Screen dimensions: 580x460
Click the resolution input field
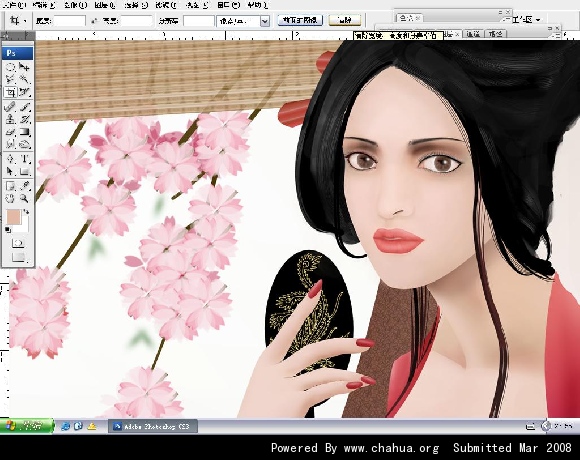coord(199,21)
